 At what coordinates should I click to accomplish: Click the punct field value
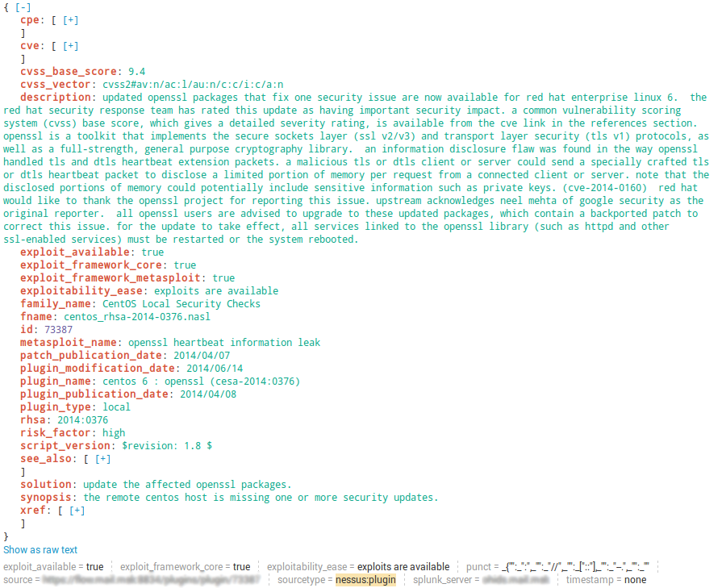[x=575, y=567]
